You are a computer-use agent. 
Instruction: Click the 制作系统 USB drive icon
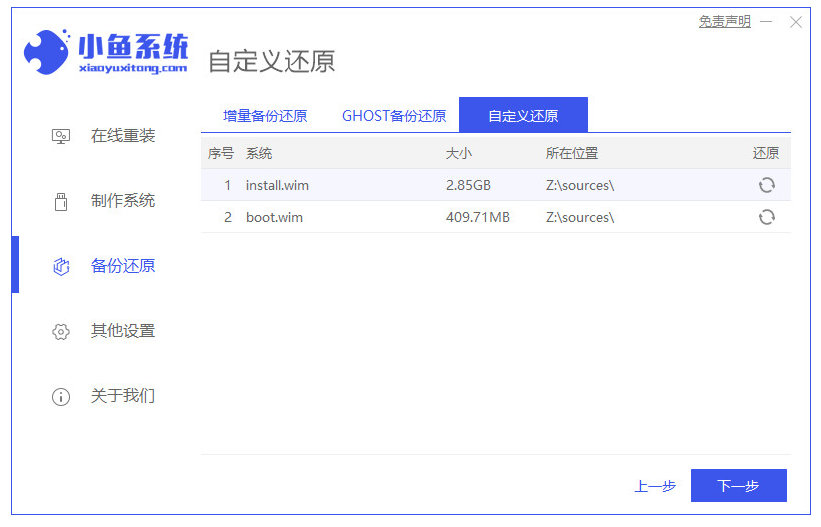61,201
